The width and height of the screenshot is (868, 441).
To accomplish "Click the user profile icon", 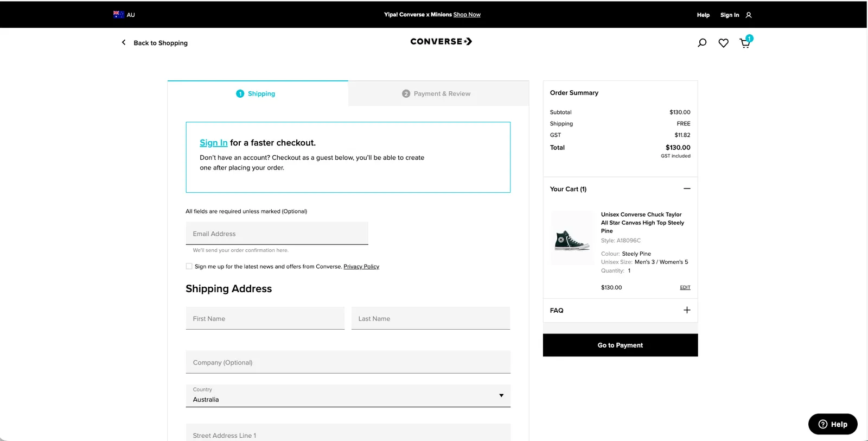I will pyautogui.click(x=749, y=15).
